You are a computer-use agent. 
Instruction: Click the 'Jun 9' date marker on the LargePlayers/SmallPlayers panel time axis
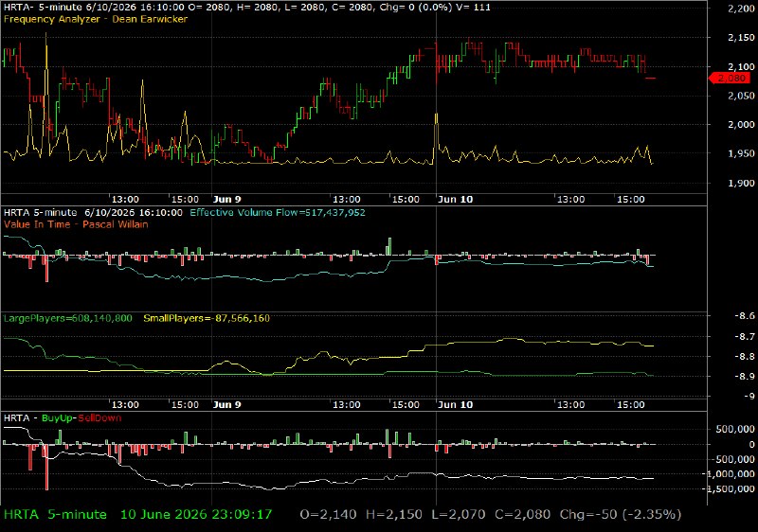[226, 405]
